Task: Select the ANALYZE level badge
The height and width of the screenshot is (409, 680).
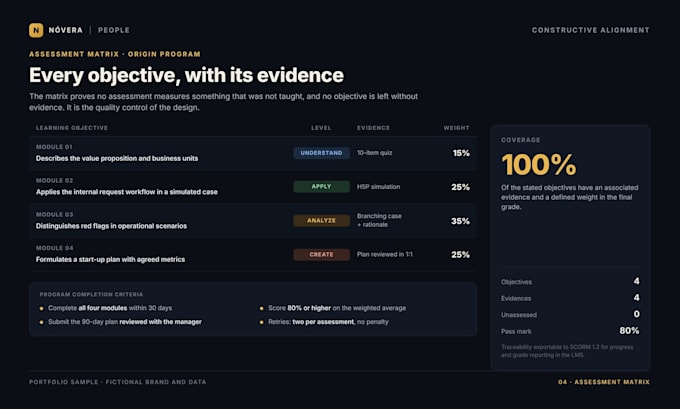Action: tap(321, 220)
